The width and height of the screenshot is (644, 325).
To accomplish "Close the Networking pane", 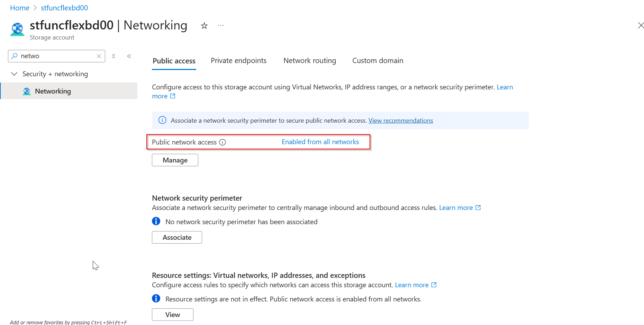I will 641,25.
